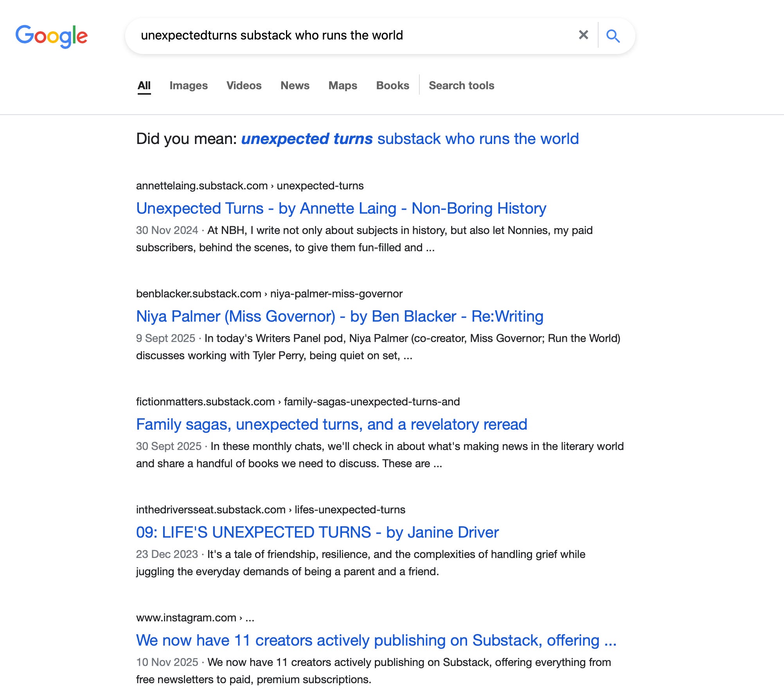Open Unexpected Turns by Annette Laing result
The image size is (784, 691).
coord(341,208)
